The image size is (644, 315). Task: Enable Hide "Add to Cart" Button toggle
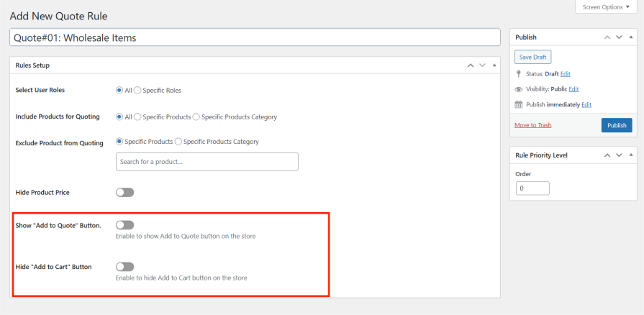[x=124, y=267]
